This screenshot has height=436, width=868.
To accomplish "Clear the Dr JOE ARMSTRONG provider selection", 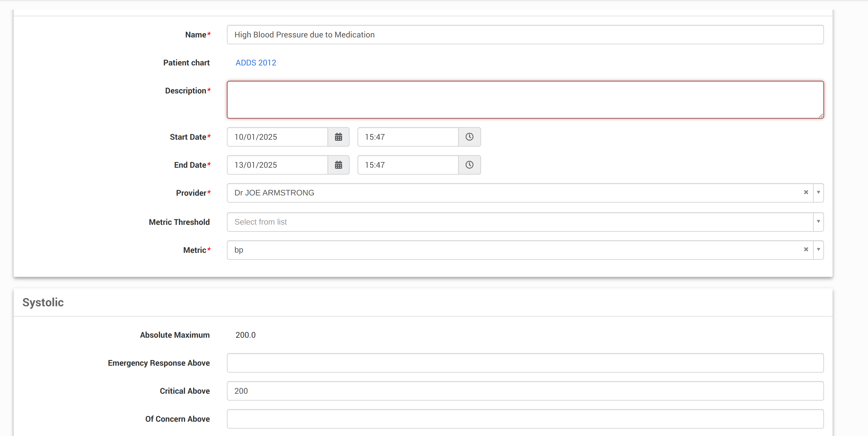I will pyautogui.click(x=806, y=192).
